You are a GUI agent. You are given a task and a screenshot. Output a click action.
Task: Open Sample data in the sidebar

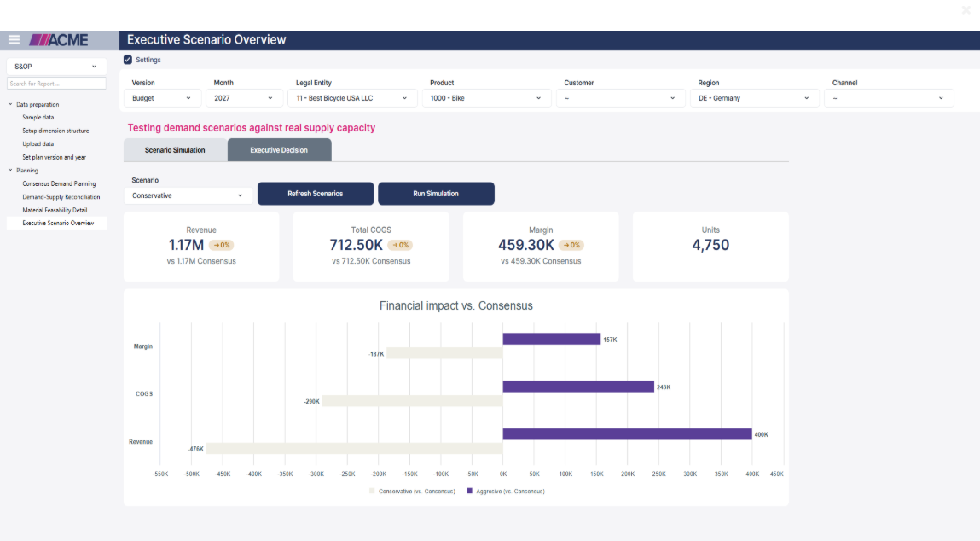[x=38, y=118]
